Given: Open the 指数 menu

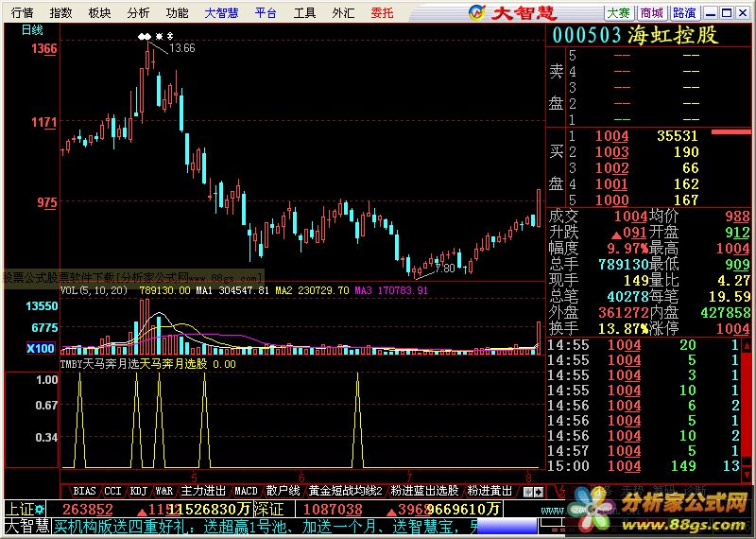Looking at the screenshot, I should [x=60, y=13].
